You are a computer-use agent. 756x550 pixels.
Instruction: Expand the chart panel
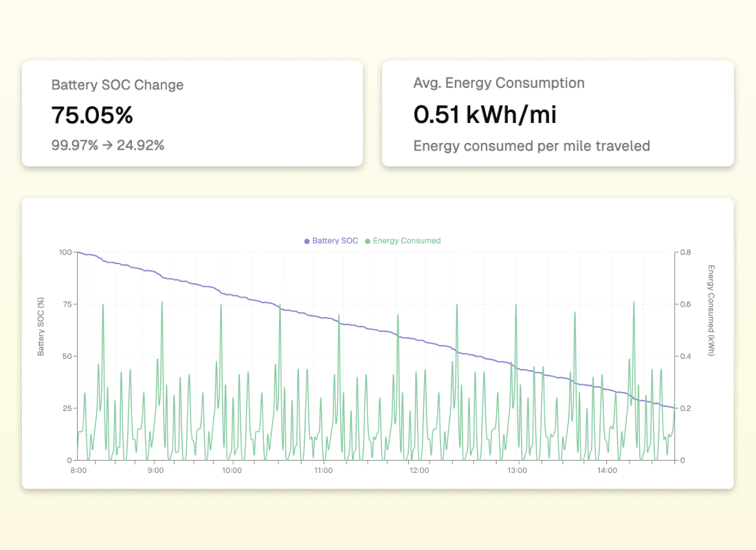pos(378,342)
